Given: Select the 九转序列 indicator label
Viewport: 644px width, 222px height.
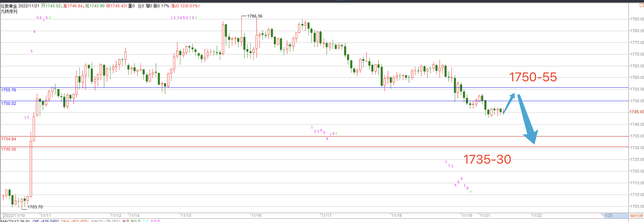Looking at the screenshot, I should tap(9, 11).
